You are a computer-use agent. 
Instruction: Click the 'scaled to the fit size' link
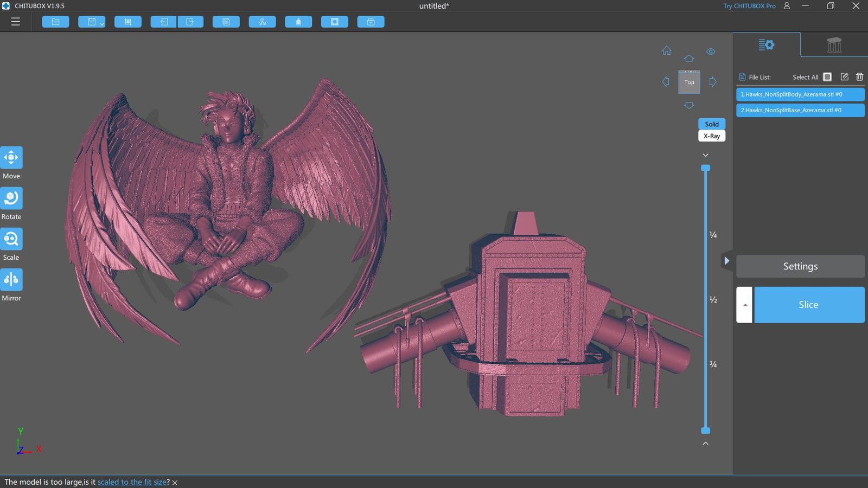coord(132,482)
